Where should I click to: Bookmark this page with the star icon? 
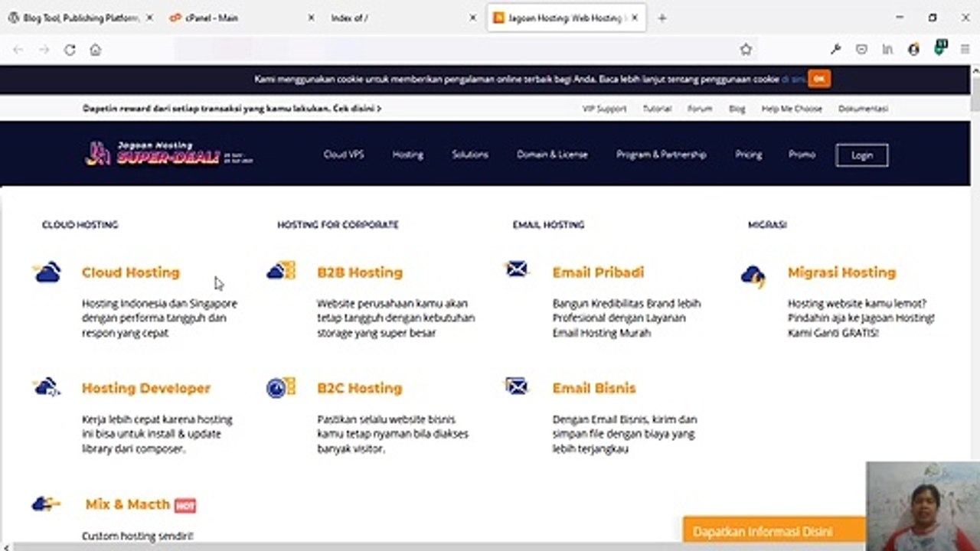point(746,50)
